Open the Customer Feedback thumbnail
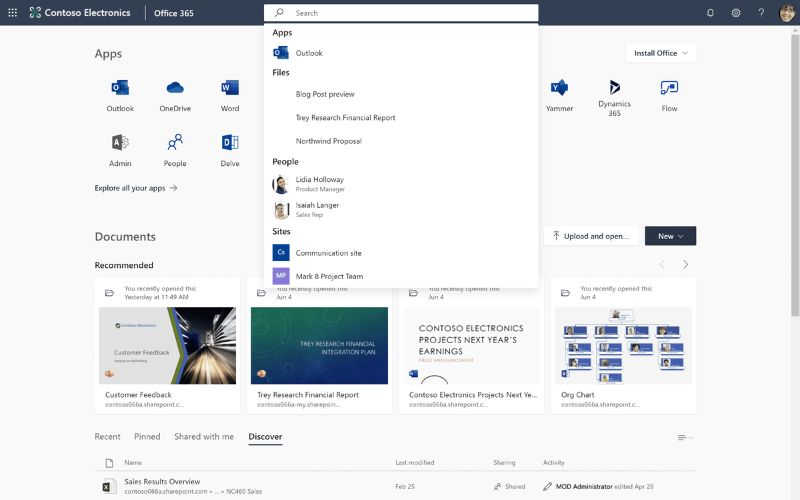The height and width of the screenshot is (500, 800). (167, 345)
